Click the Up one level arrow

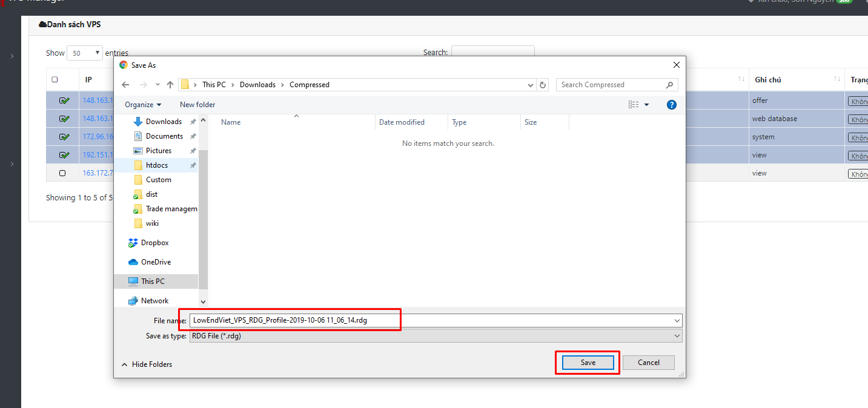tap(170, 85)
